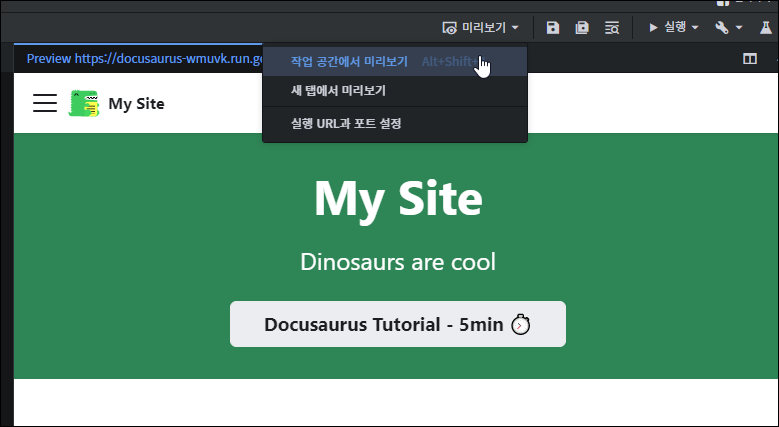The height and width of the screenshot is (427, 779).
Task: Open the hamburger navigation menu
Action: pos(45,103)
